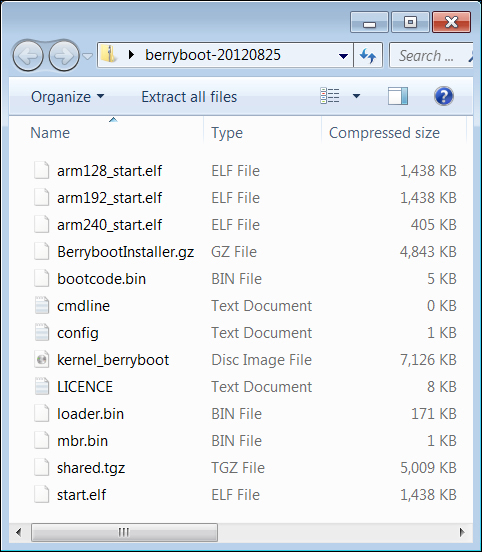Expand the breadcrumb arrow before berryboot-20120825

131,55
